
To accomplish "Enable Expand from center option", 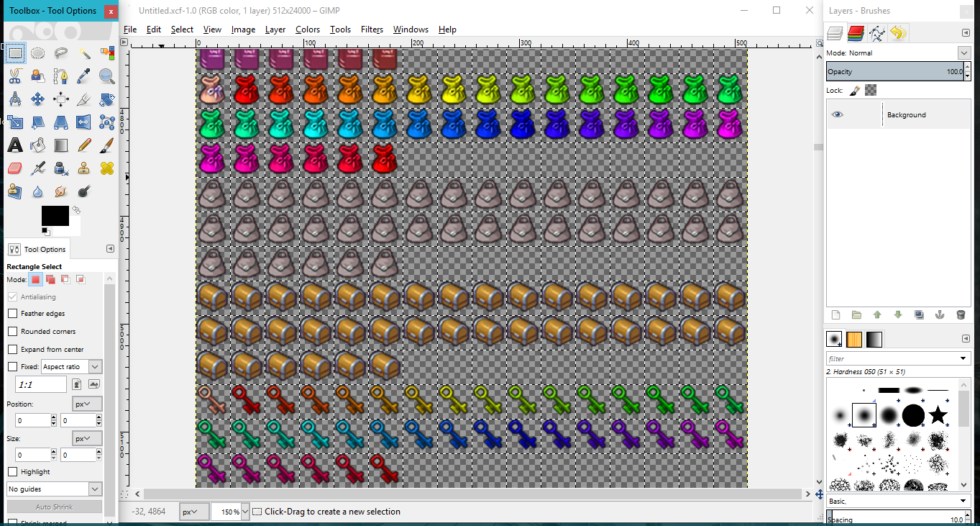I will [x=12, y=349].
